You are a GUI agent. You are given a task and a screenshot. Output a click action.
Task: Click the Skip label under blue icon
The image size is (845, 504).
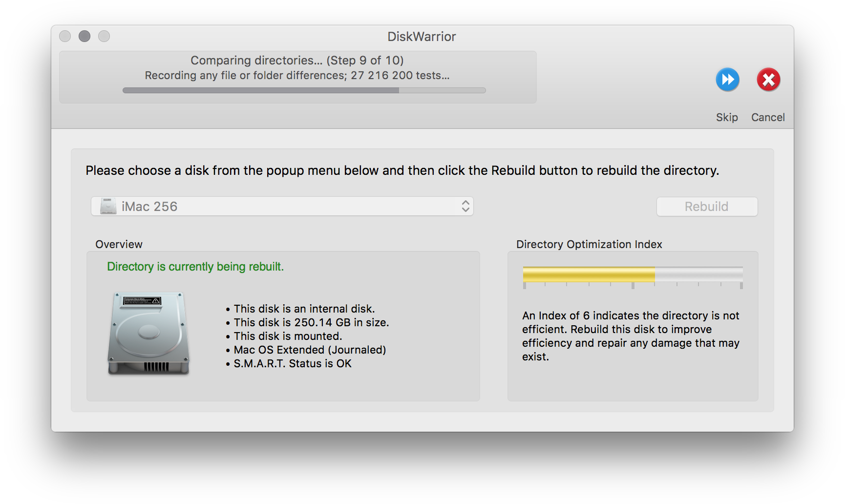727,117
